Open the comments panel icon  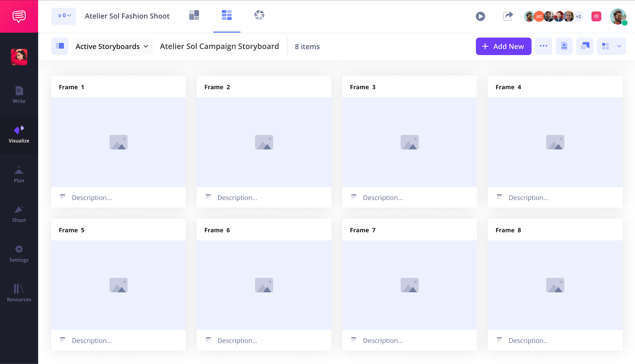click(x=585, y=46)
